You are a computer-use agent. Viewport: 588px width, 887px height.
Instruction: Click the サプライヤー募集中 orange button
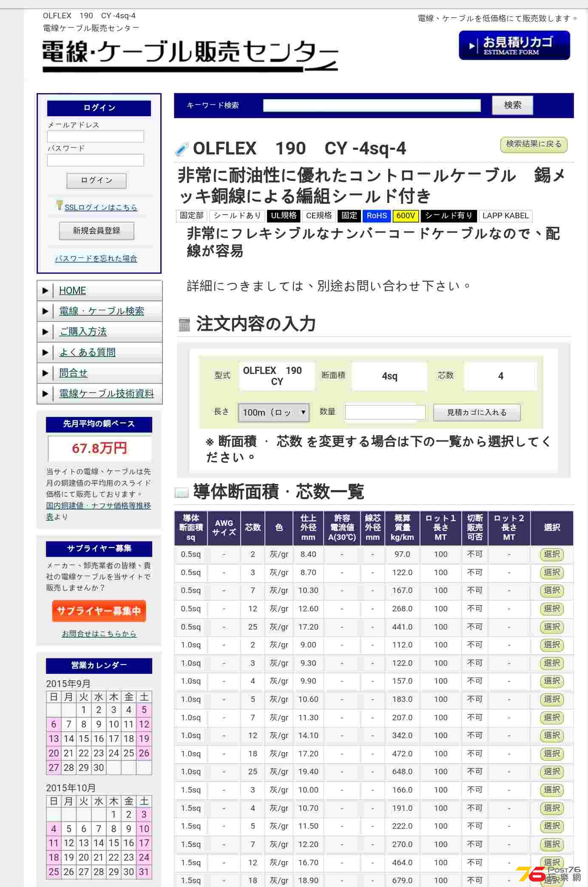(x=99, y=611)
